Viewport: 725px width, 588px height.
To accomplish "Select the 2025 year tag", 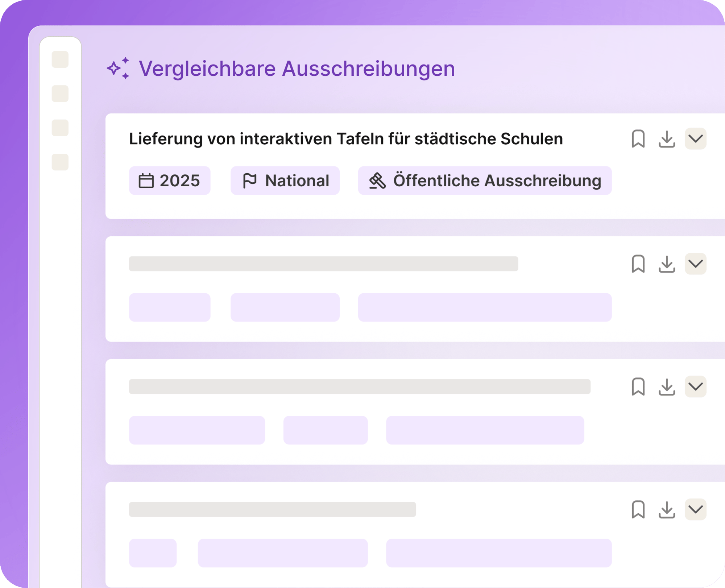I will 170,181.
